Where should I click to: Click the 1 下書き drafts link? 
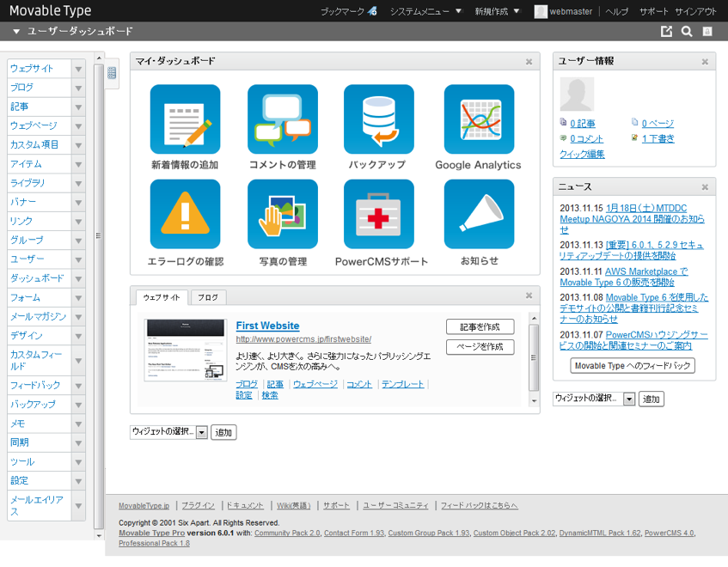tap(658, 138)
